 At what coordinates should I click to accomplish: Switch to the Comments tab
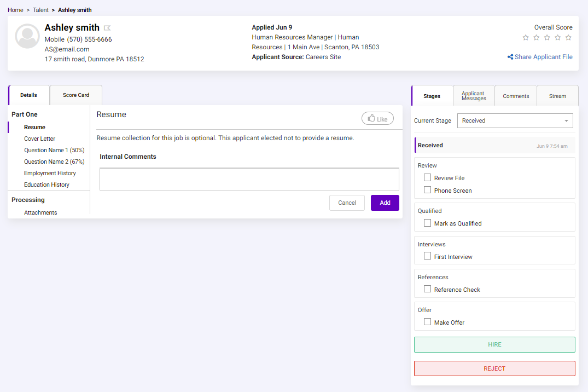516,96
